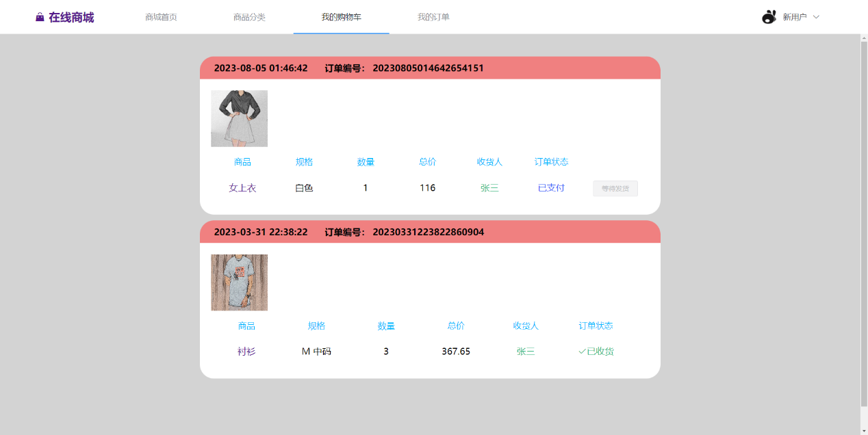This screenshot has width=868, height=435.
Task: Click the 在线商城 site title text
Action: click(73, 16)
